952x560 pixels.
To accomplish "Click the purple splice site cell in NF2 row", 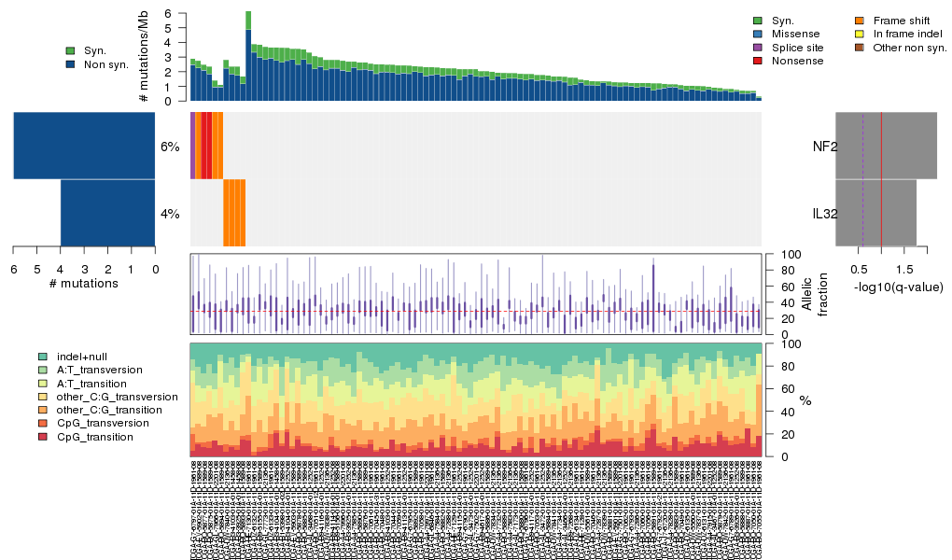I will pos(193,146).
